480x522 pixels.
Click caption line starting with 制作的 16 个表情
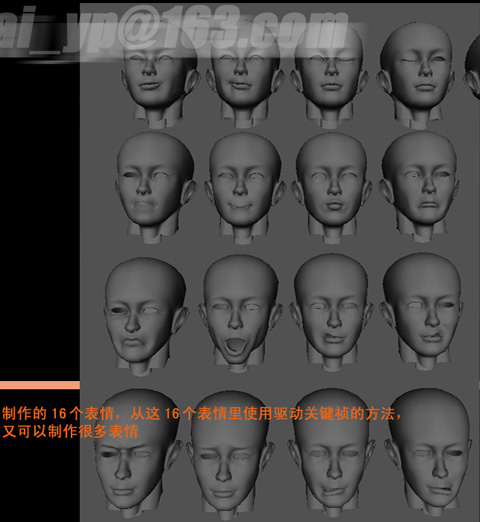click(x=202, y=414)
